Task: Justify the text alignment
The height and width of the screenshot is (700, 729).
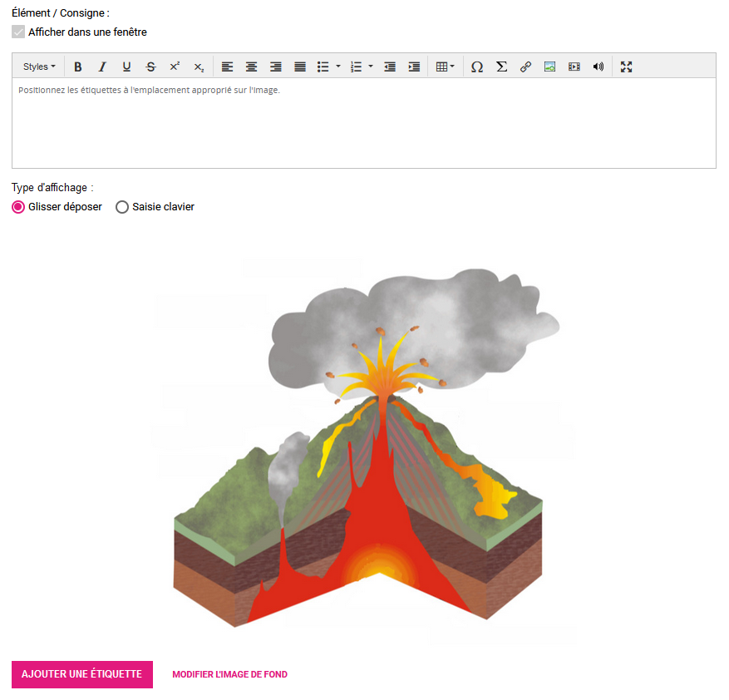Action: click(x=300, y=67)
